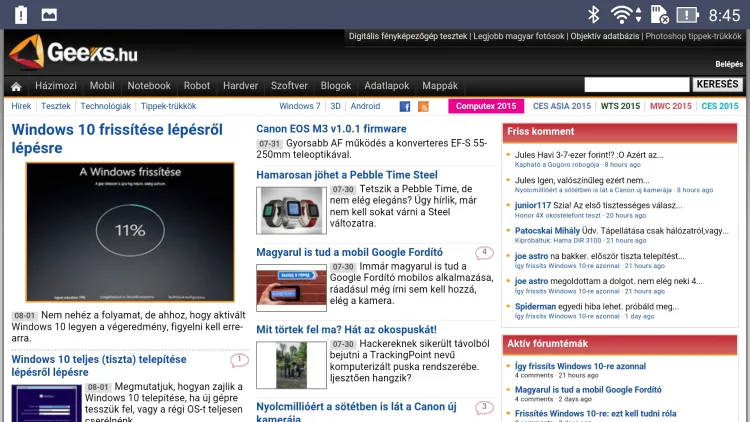Open comment bubble on Windows 10 telepítése article
The image size is (750, 422).
pyautogui.click(x=239, y=360)
